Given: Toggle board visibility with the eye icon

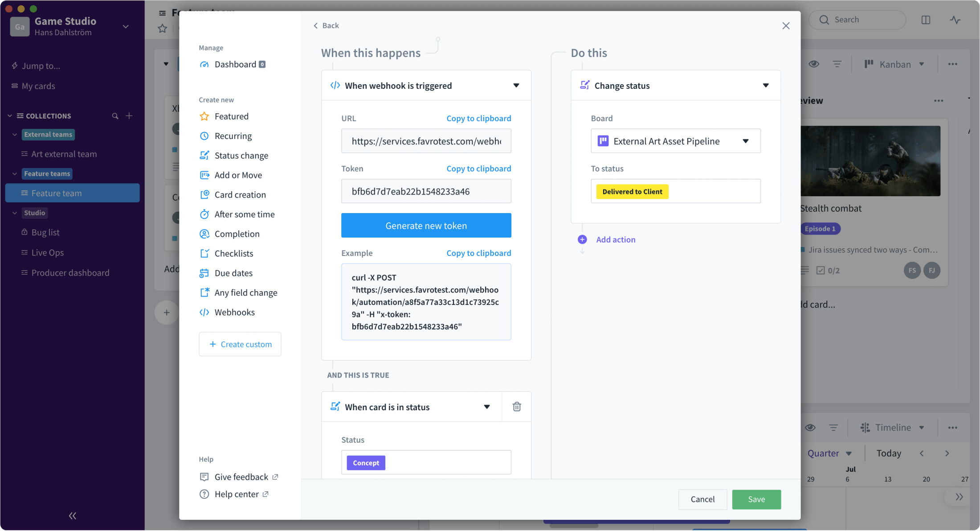Looking at the screenshot, I should click(x=814, y=64).
